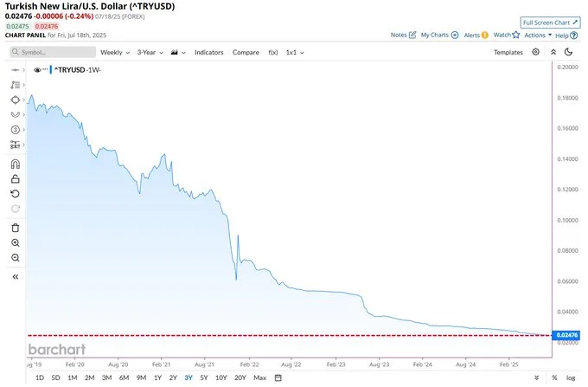Type in the Symbol search field
588x387 pixels.
[x=56, y=52]
